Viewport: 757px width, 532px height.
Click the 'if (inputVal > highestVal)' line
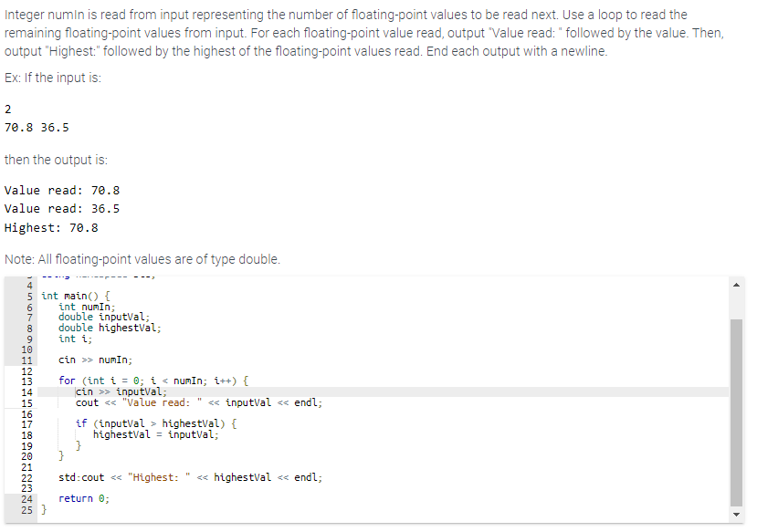(x=156, y=423)
